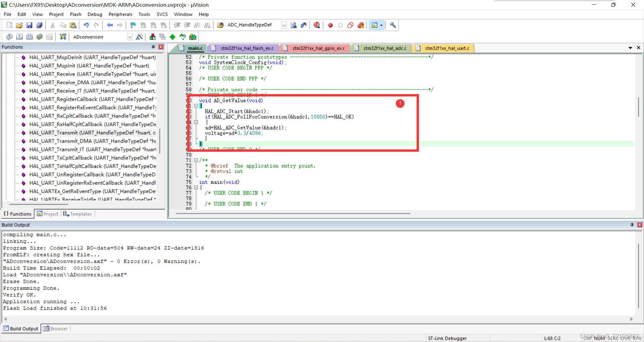This screenshot has width=644, height=342.
Task: Open Configuration with the wrench icon
Action: (x=392, y=25)
